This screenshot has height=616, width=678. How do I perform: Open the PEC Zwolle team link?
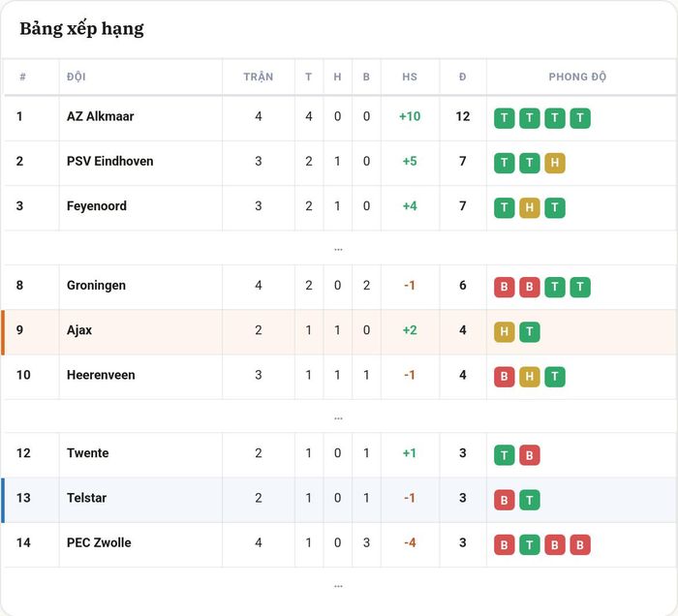pos(99,542)
